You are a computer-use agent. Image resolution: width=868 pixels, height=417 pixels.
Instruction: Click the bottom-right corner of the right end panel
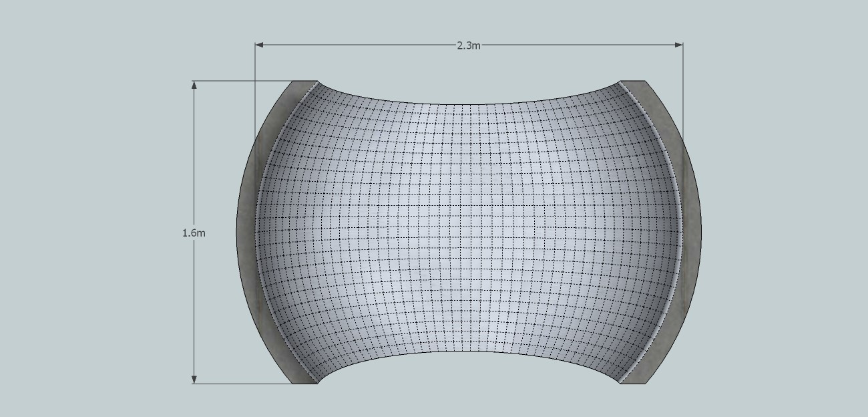(x=646, y=383)
